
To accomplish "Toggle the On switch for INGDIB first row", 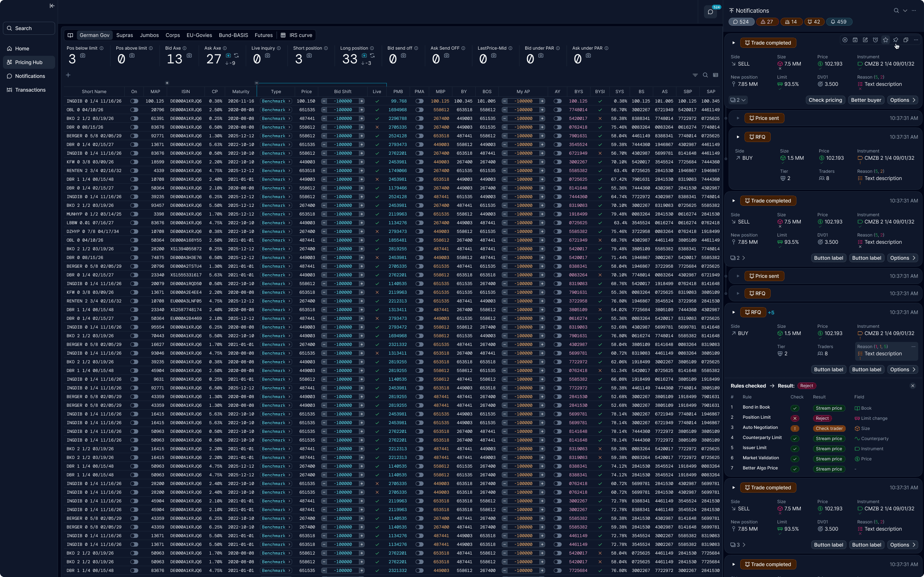I will 134,101.
